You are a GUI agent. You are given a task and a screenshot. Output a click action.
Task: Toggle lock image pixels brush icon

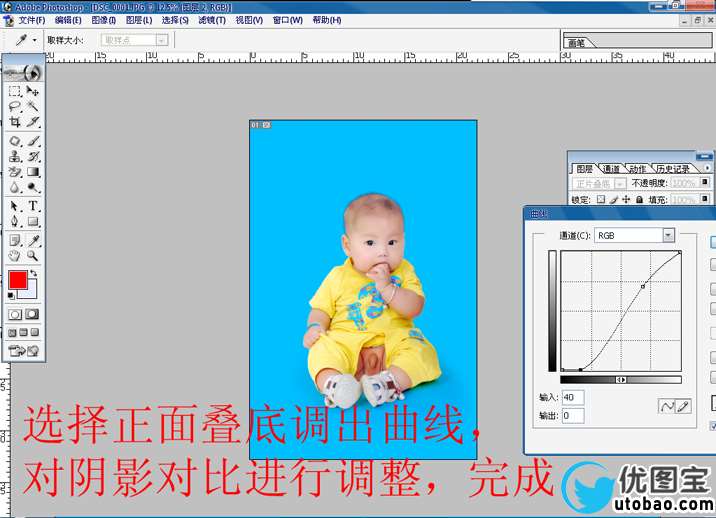pos(614,199)
